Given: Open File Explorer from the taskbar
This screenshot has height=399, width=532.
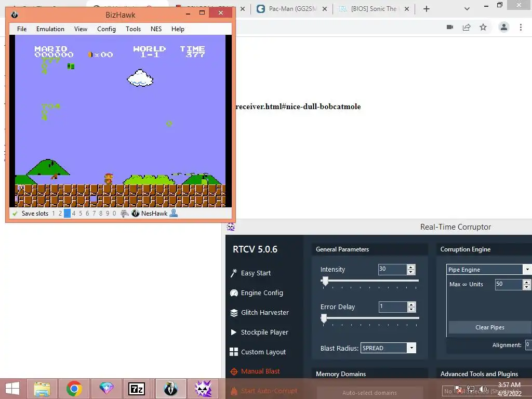Looking at the screenshot, I should [43, 389].
